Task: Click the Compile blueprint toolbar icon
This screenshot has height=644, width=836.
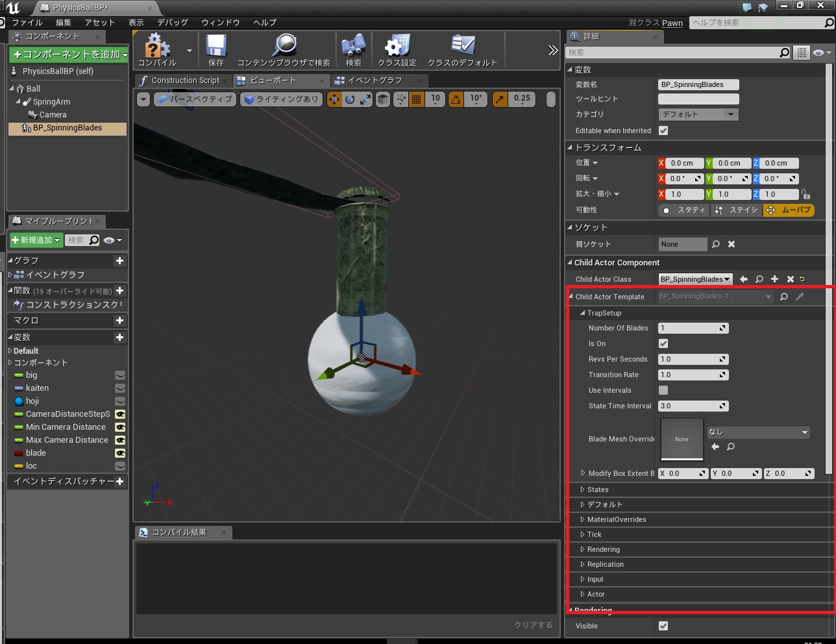Action: 157,49
